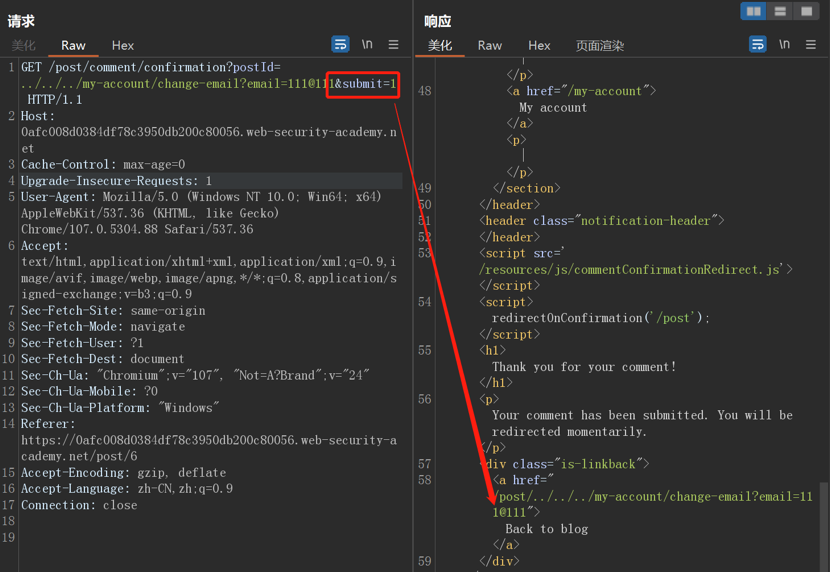830x572 pixels.
Task: Open hamburger options menu in response panel
Action: (810, 44)
